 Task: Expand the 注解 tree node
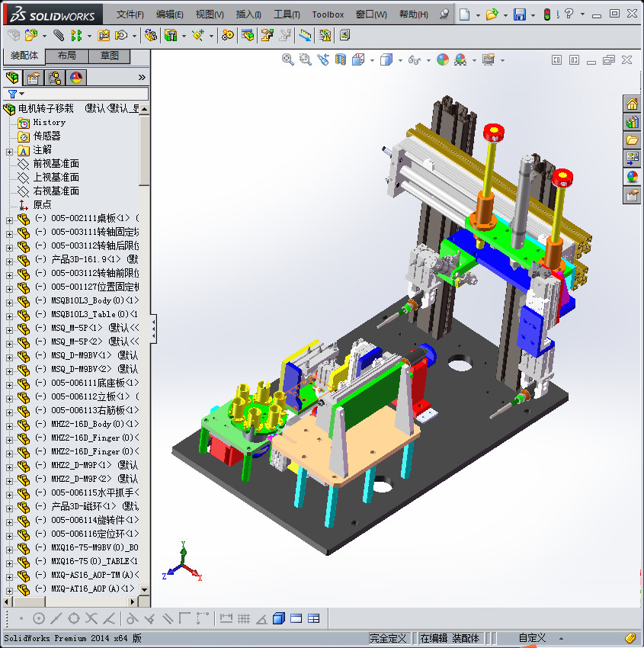pyautogui.click(x=9, y=152)
